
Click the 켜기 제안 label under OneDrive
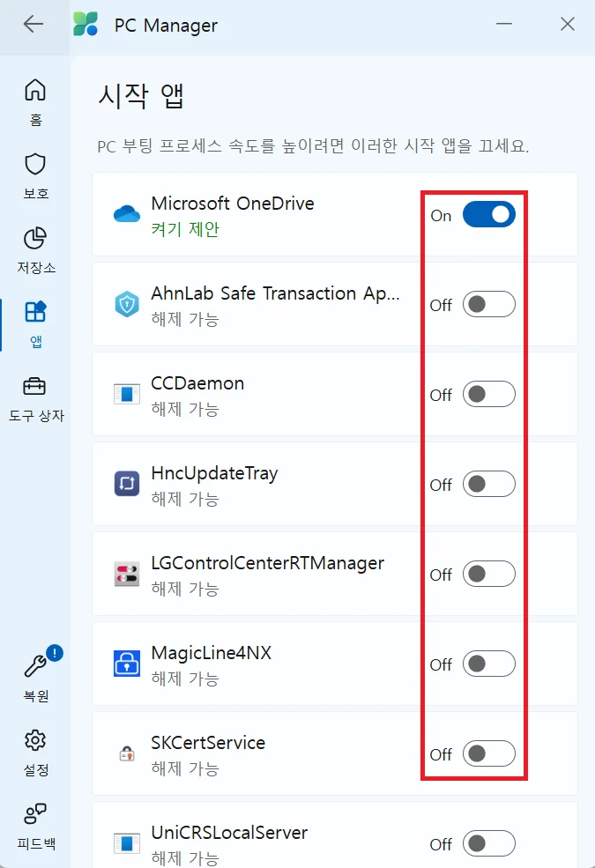(185, 228)
